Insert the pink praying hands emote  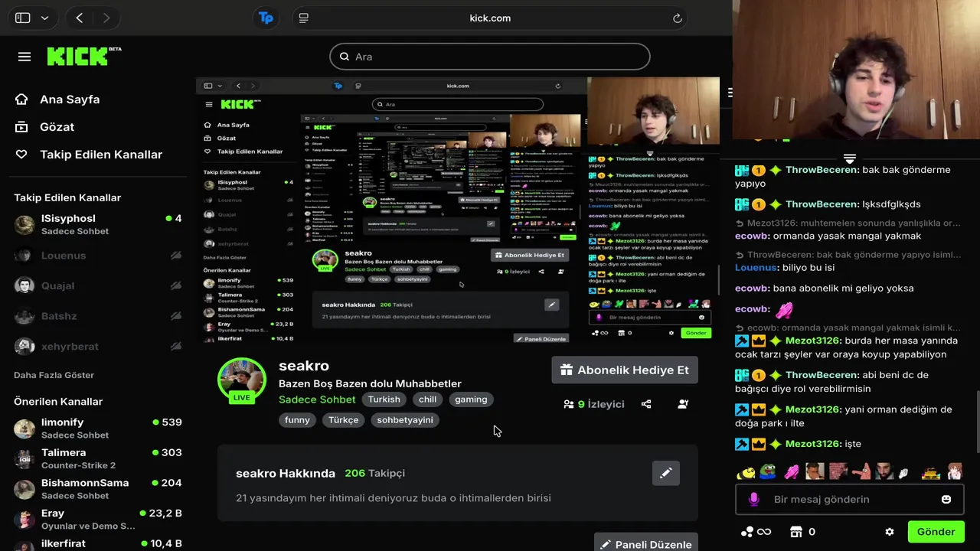[x=791, y=471]
